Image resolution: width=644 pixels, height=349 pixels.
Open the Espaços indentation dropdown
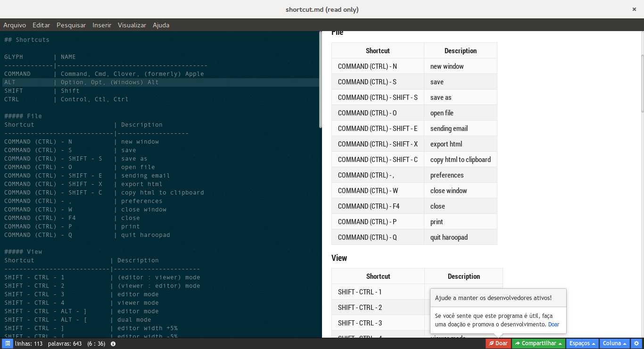[582, 343]
